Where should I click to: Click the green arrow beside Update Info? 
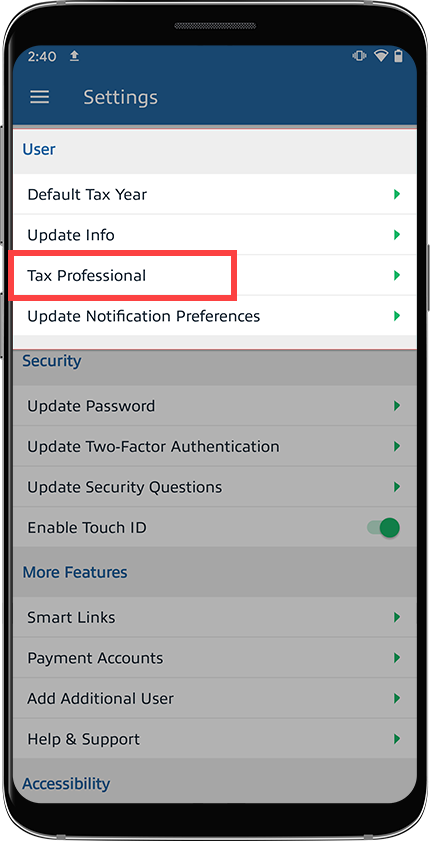pos(397,234)
